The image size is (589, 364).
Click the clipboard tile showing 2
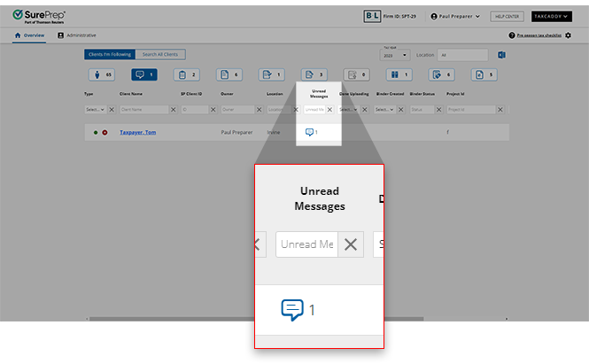click(x=187, y=74)
